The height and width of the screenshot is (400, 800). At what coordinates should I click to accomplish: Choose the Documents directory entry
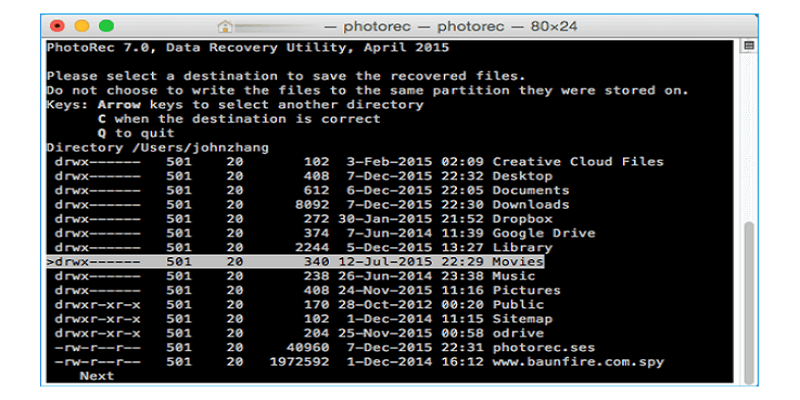[530, 190]
